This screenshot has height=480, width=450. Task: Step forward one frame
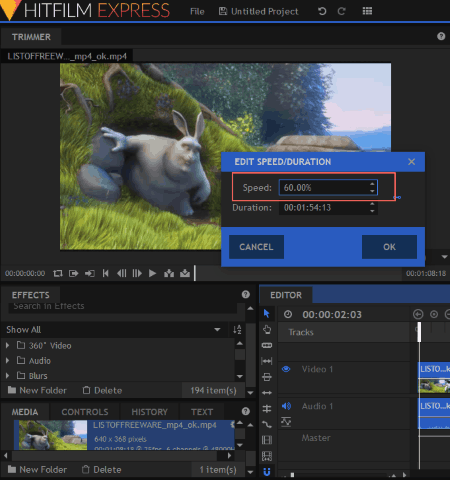(x=137, y=274)
